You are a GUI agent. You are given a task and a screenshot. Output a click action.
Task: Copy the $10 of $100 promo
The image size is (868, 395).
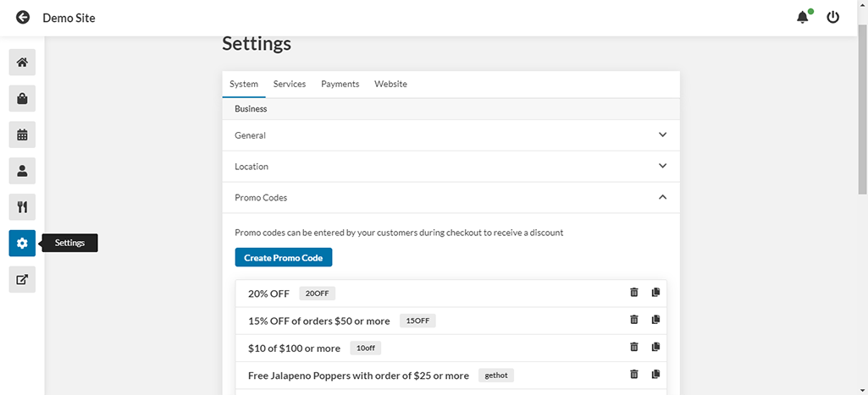pos(656,347)
